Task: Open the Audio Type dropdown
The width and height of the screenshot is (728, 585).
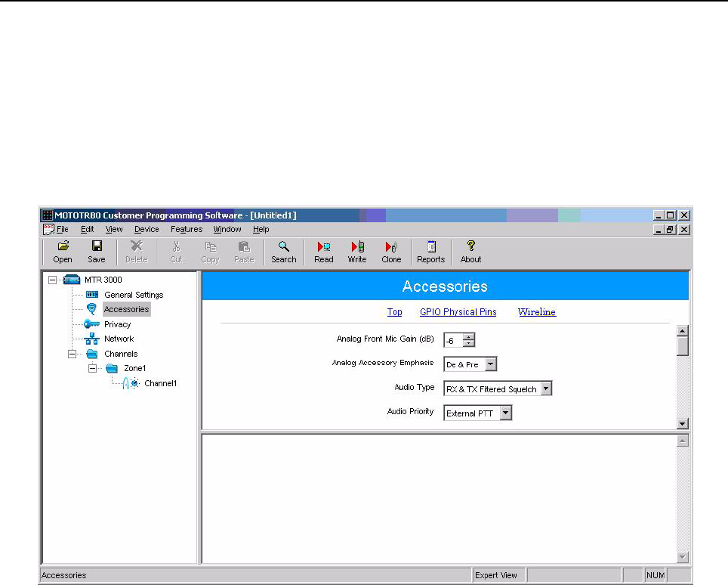Action: [x=546, y=388]
